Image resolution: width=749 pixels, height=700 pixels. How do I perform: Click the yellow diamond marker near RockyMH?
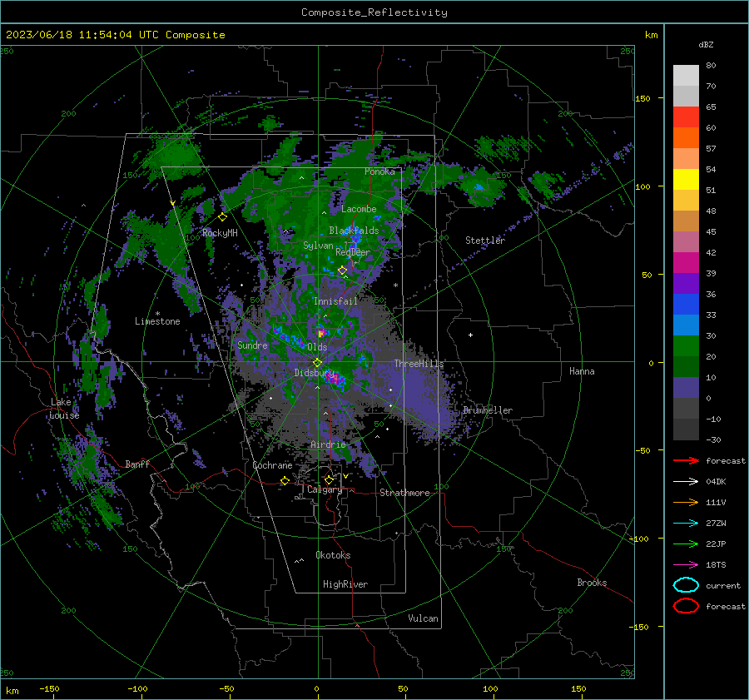[222, 217]
